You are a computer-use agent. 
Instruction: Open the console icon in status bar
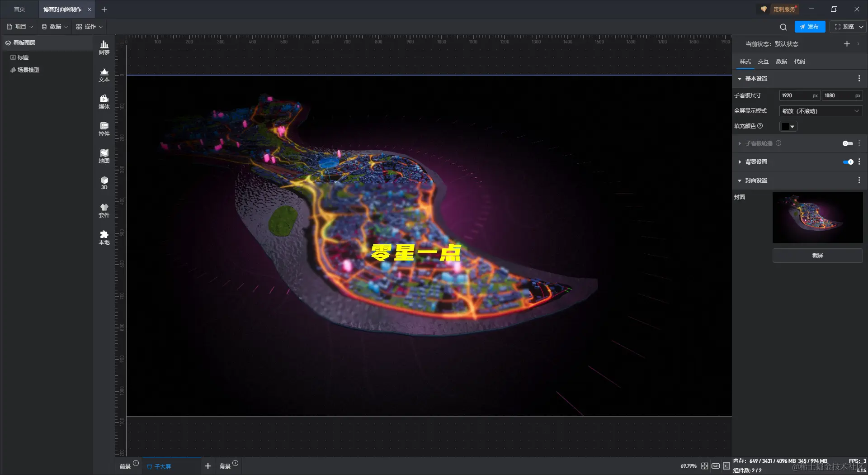726,466
